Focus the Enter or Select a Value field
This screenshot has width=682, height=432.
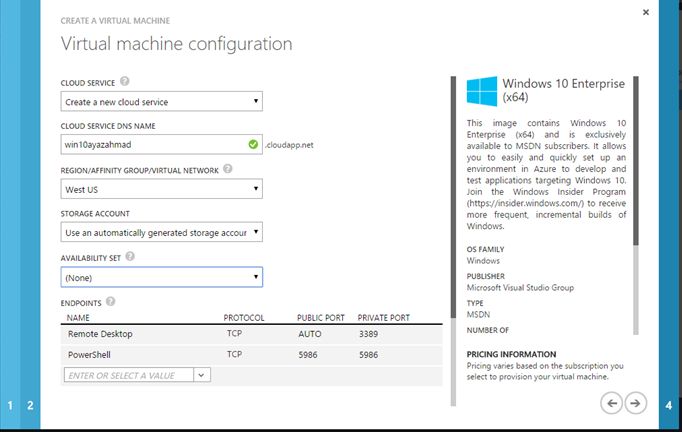pos(129,375)
